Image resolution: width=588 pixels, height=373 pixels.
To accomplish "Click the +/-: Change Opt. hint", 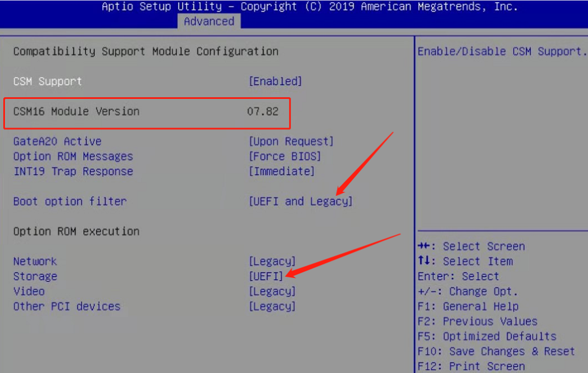I will point(468,291).
